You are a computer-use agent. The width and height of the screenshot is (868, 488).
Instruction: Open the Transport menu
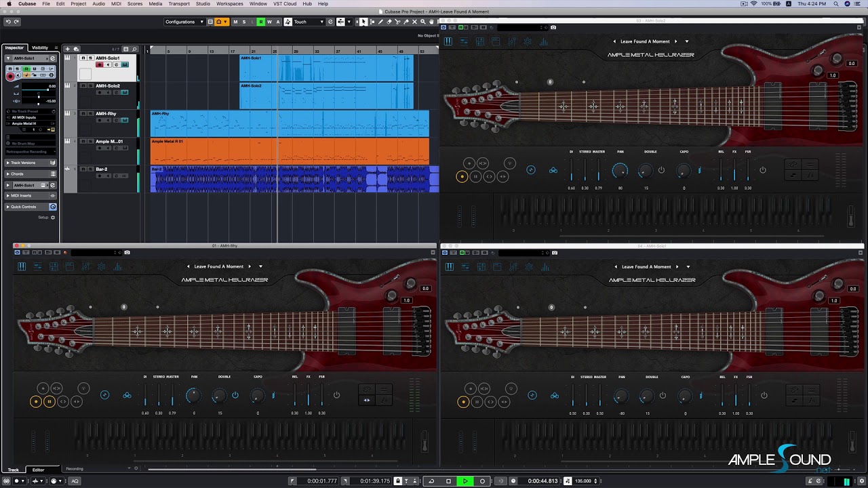pyautogui.click(x=179, y=3)
